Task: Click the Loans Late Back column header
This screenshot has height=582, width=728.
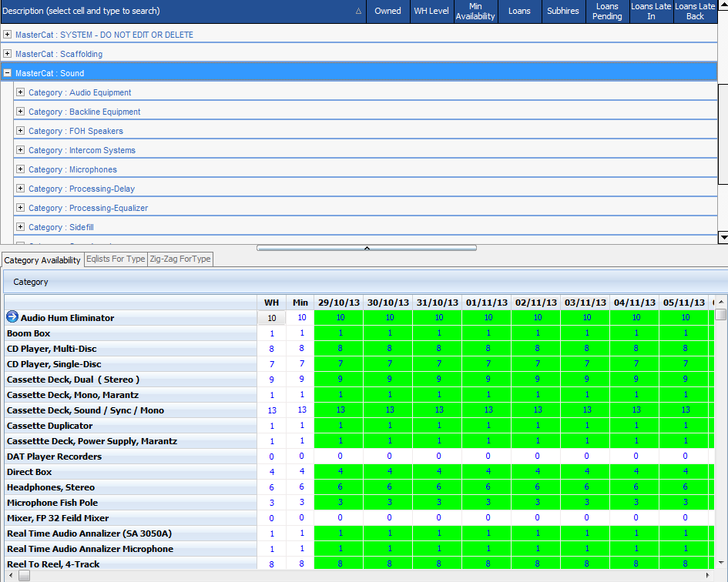Action: coord(695,12)
